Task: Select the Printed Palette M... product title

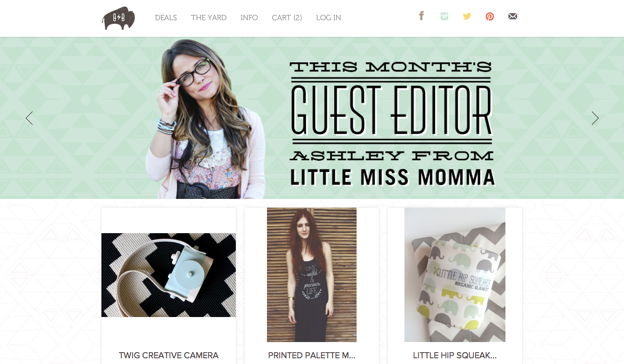Action: [312, 356]
